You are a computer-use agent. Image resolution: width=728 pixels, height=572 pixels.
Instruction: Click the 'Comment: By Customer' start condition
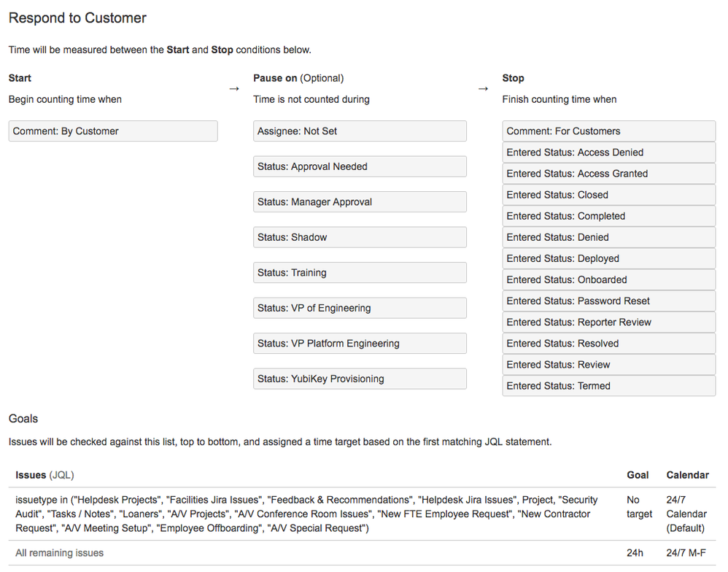(113, 131)
